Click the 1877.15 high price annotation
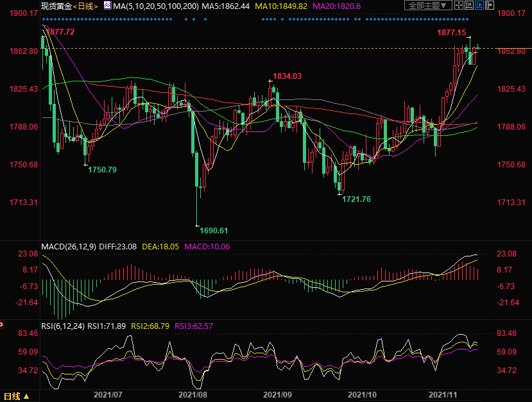The height and width of the screenshot is (402, 532). click(x=452, y=32)
